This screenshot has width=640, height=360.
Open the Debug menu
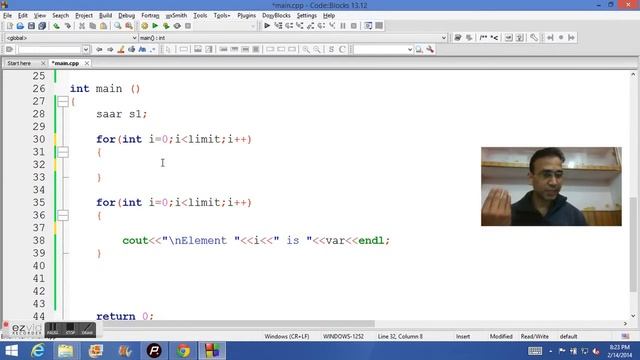[x=127, y=16]
